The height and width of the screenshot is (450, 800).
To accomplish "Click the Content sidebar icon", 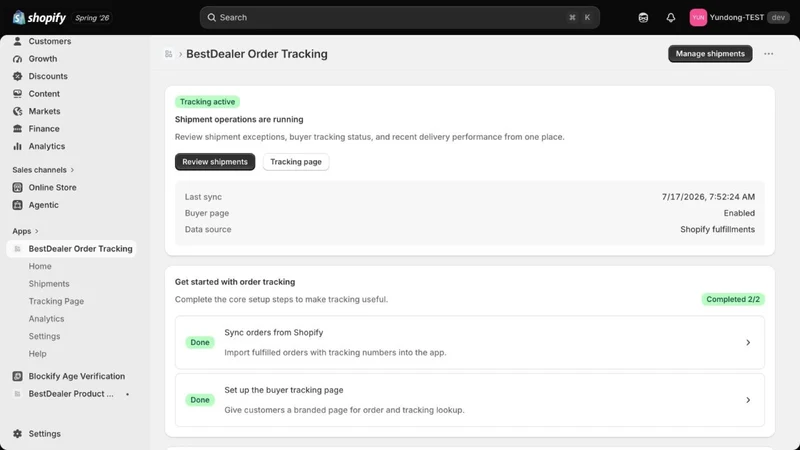I will (17, 94).
